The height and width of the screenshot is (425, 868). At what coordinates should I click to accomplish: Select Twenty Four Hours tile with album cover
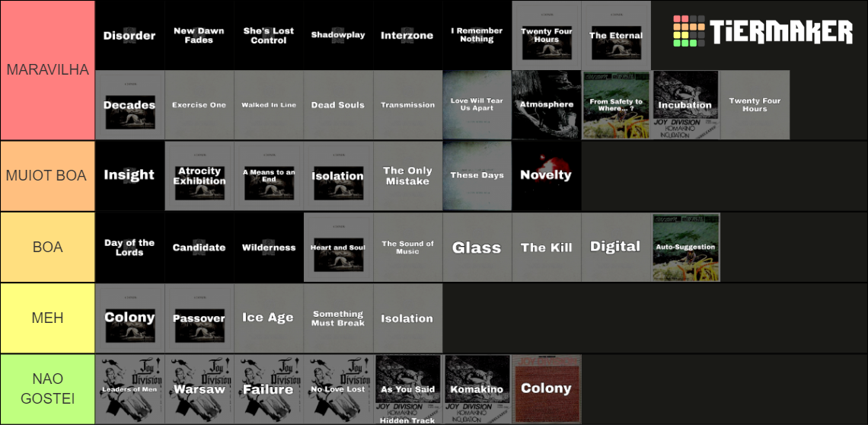point(547,35)
